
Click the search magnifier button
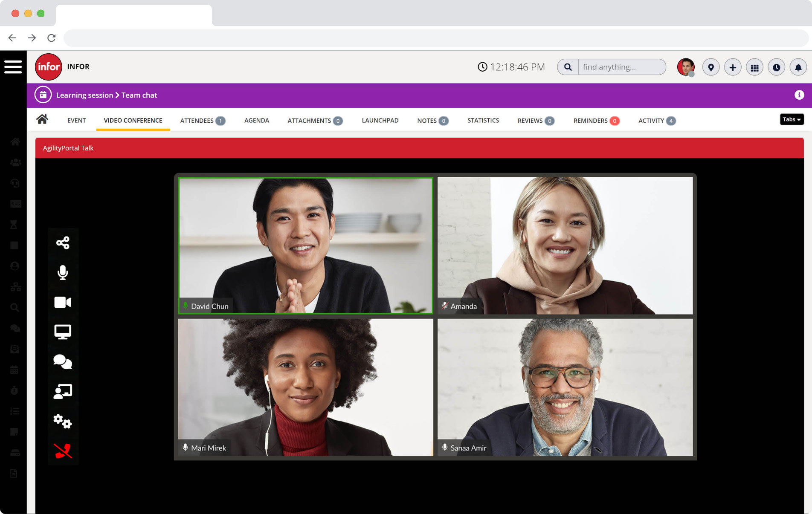pos(568,67)
